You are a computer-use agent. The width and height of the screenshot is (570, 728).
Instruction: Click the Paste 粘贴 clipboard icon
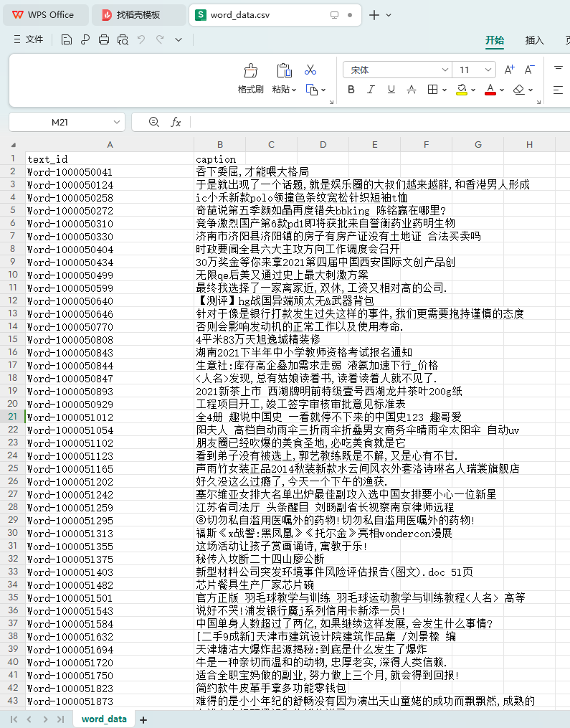click(x=284, y=70)
